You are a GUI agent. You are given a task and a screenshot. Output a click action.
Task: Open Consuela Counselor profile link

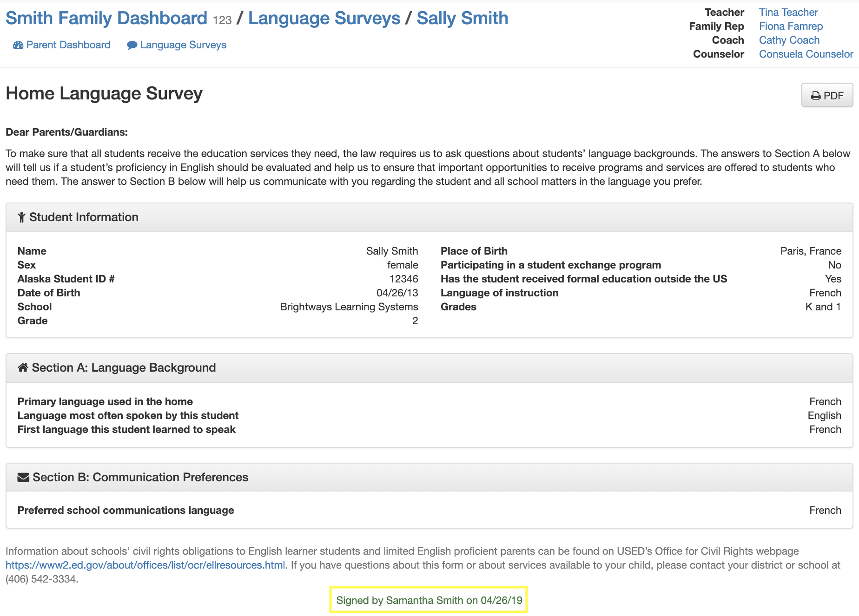point(806,54)
